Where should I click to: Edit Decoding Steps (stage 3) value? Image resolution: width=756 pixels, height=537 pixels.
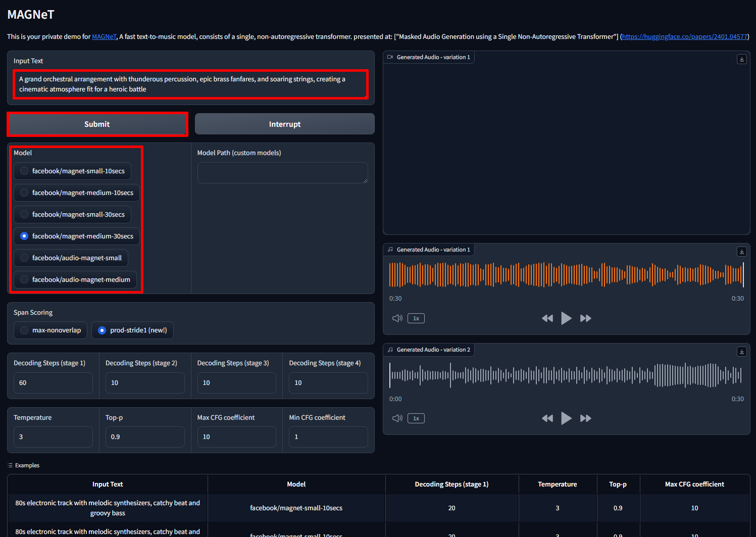pos(236,383)
